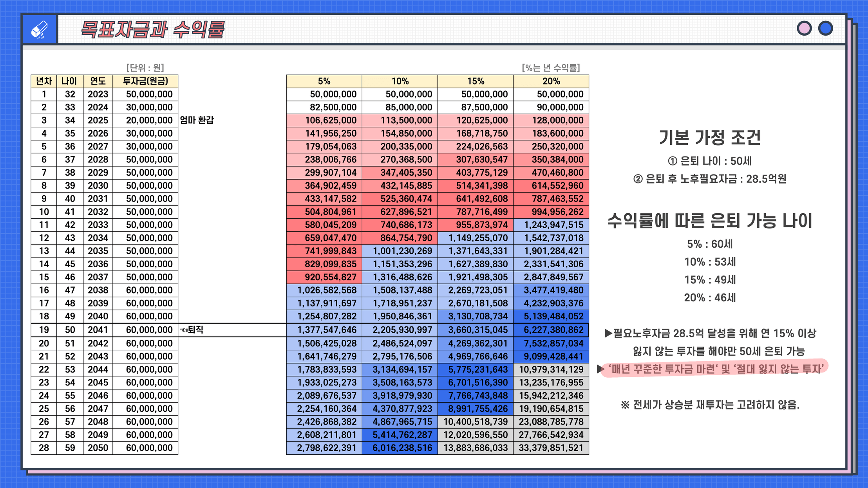Click year-number cell 28
This screenshot has width=868, height=488.
click(x=44, y=448)
